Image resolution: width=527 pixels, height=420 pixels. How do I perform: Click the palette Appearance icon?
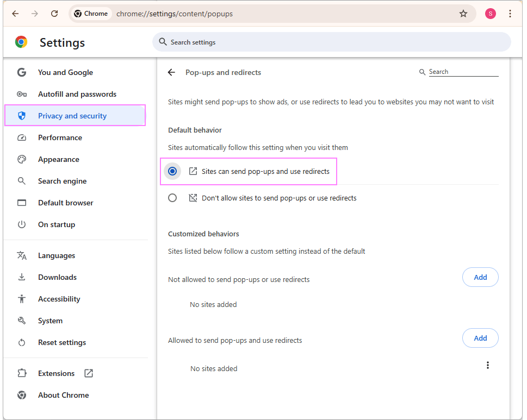click(x=22, y=160)
